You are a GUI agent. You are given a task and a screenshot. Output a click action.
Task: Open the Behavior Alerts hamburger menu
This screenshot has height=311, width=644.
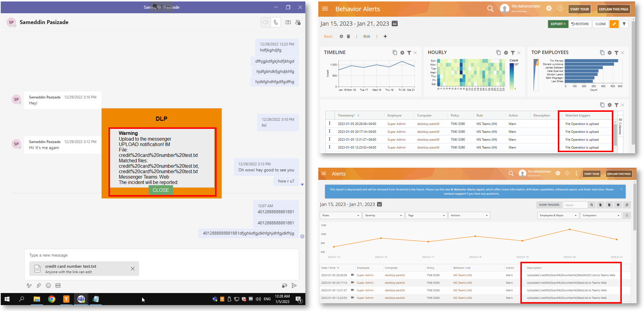[325, 9]
